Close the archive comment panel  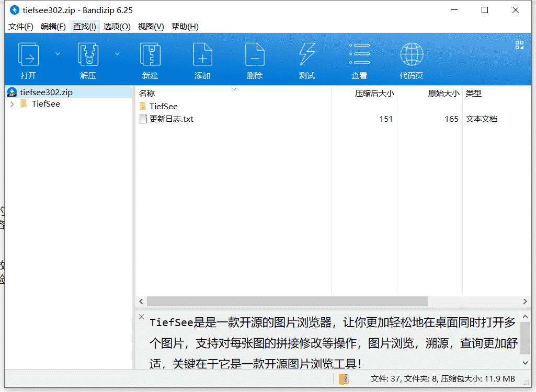pos(142,317)
